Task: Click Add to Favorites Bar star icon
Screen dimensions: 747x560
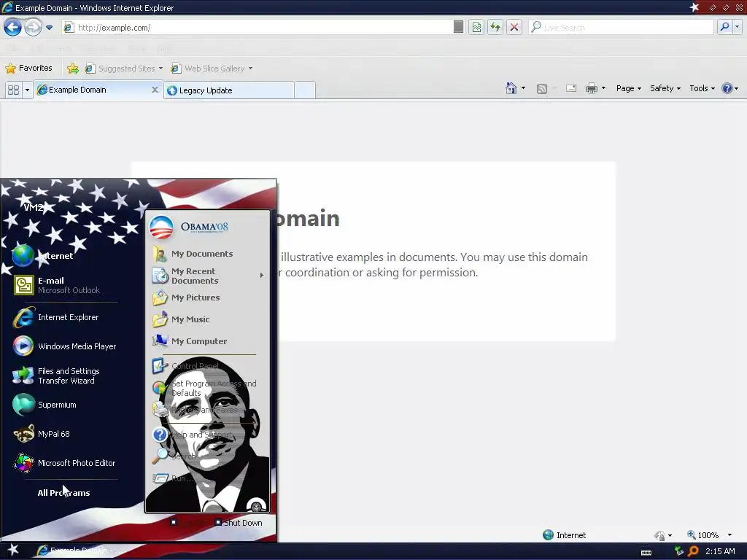Action: [73, 69]
